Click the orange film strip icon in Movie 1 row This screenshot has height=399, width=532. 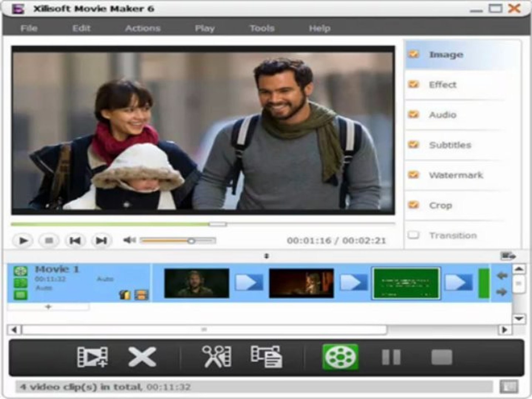tap(141, 294)
